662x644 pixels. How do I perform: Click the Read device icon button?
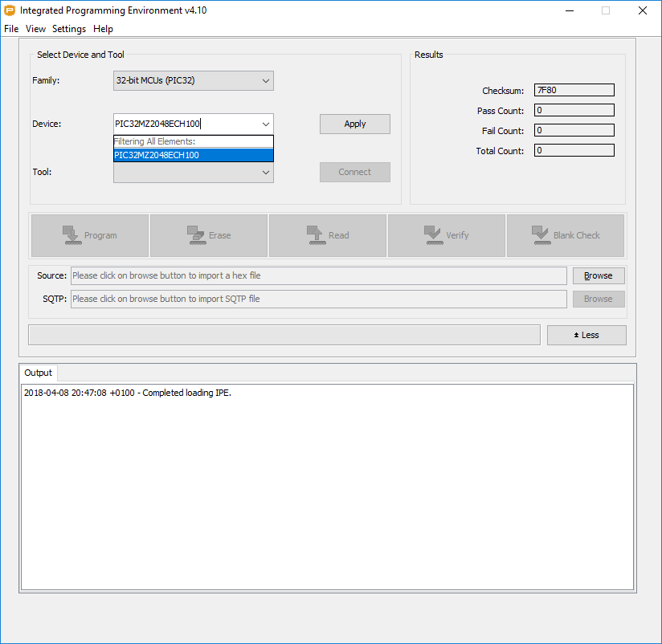[327, 235]
